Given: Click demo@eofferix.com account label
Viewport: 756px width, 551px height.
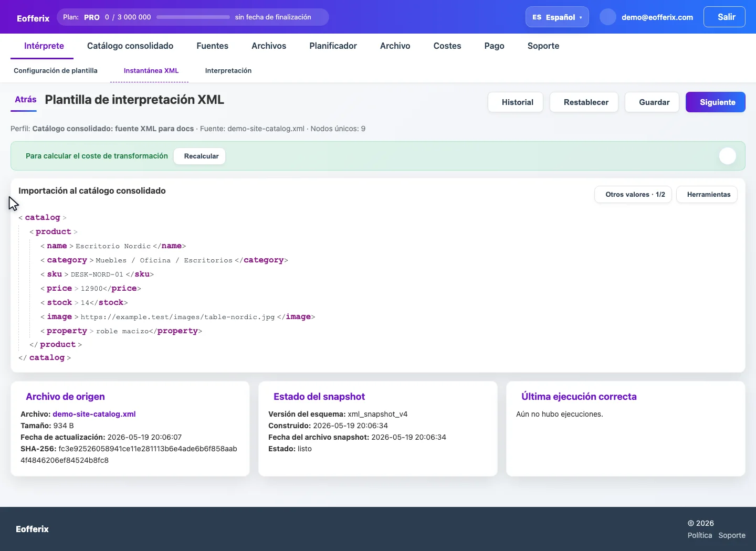Looking at the screenshot, I should (657, 17).
